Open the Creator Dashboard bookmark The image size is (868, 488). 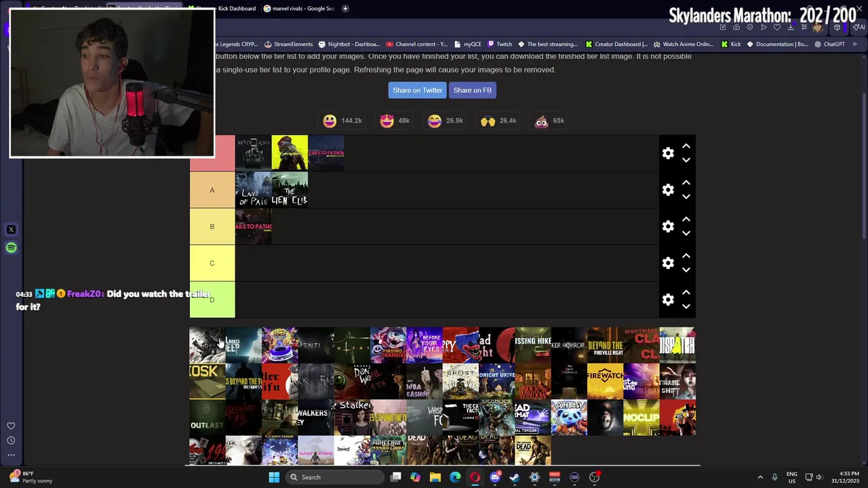[x=616, y=44]
